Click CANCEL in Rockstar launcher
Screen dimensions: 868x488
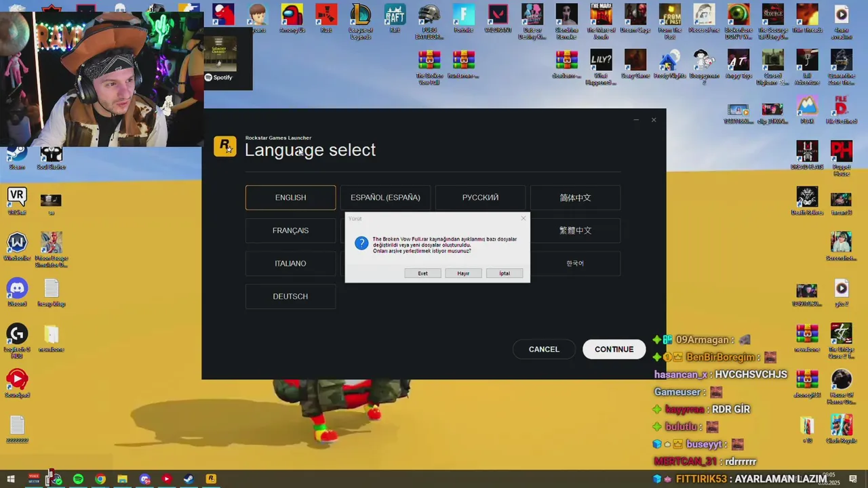coord(544,349)
